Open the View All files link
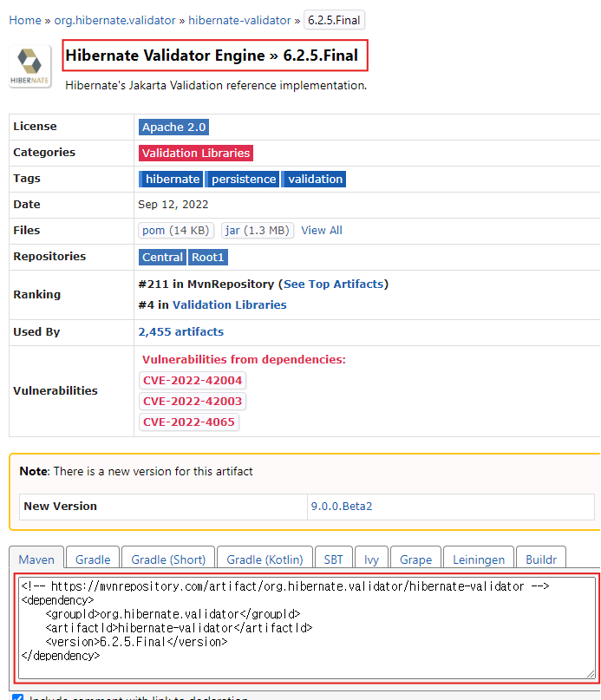 [322, 231]
